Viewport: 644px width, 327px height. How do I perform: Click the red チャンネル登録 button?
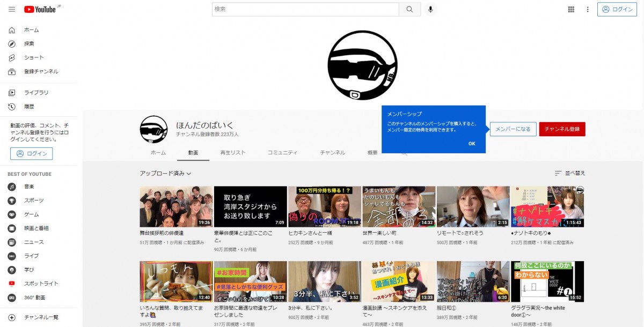pos(562,129)
